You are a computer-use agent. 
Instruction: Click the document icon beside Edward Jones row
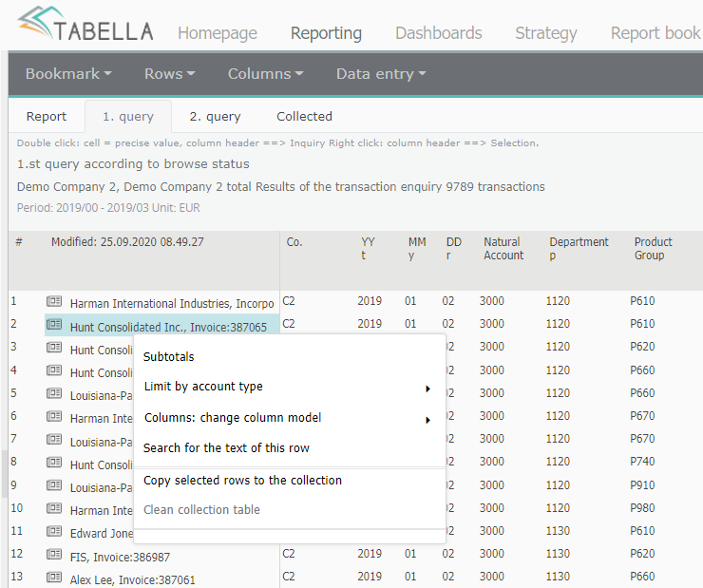[54, 531]
